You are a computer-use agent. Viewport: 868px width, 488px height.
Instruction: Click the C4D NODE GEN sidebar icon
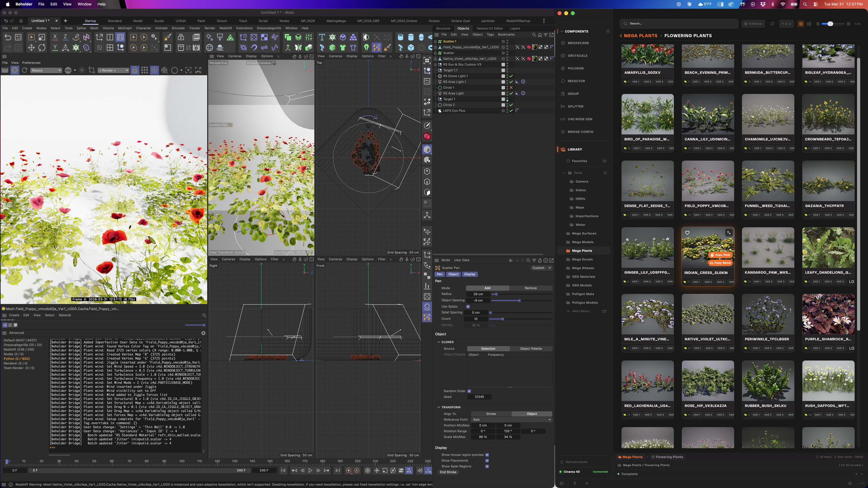click(x=563, y=119)
